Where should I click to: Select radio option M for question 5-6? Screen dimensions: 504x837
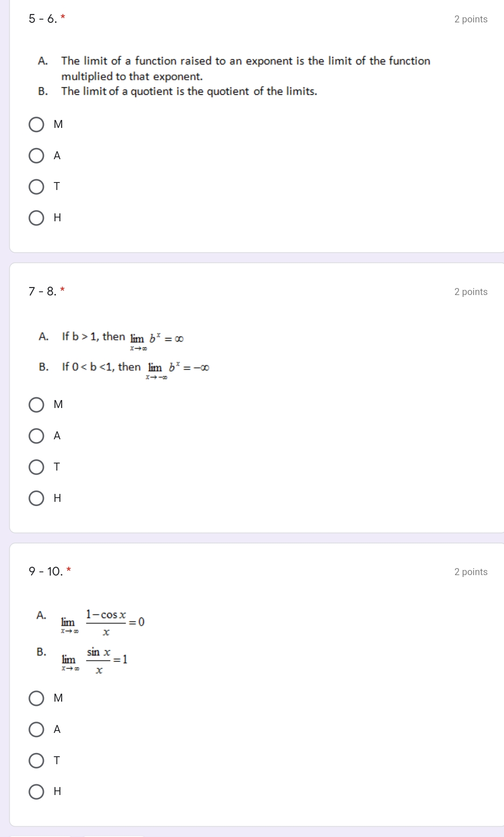[37, 124]
